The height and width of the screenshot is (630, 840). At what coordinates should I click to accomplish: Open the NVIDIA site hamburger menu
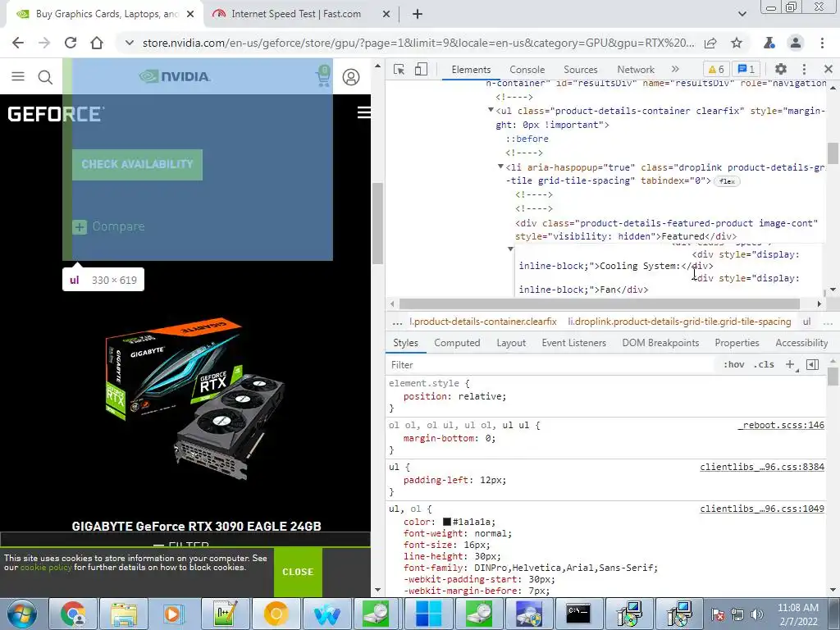coord(18,76)
